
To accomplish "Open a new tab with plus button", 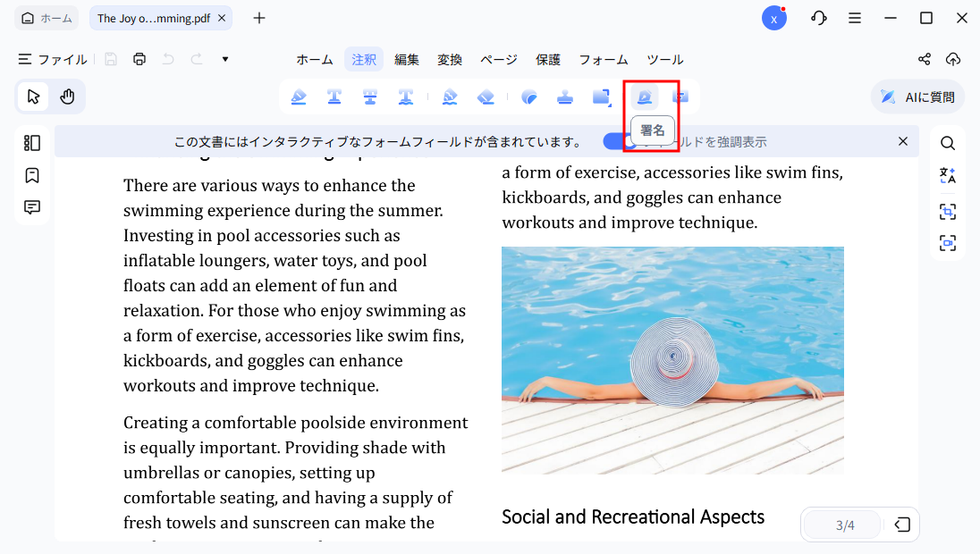I will coord(259,18).
